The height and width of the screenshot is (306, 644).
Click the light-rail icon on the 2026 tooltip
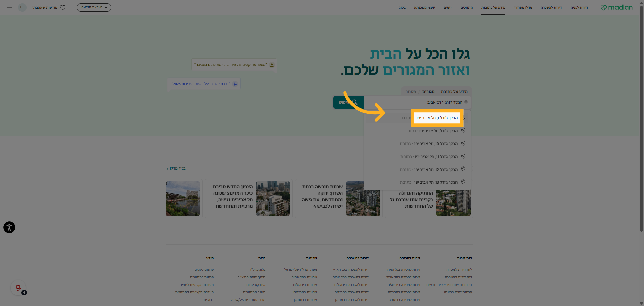point(236,84)
